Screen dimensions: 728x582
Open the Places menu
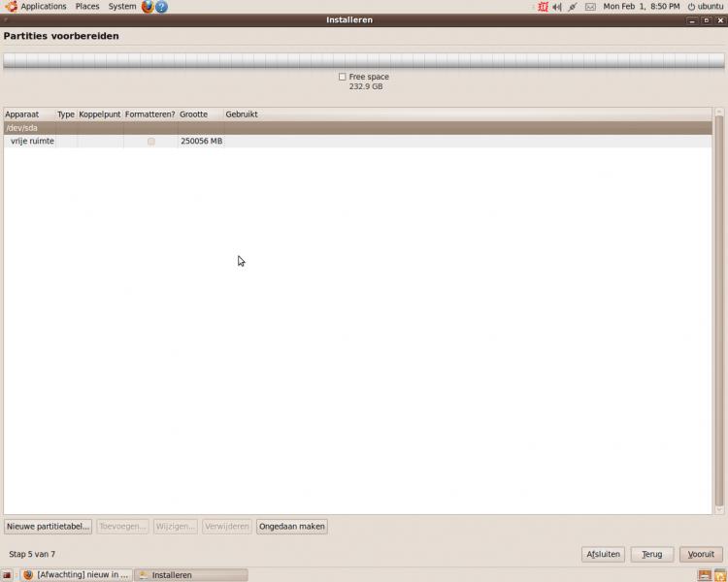(x=87, y=7)
